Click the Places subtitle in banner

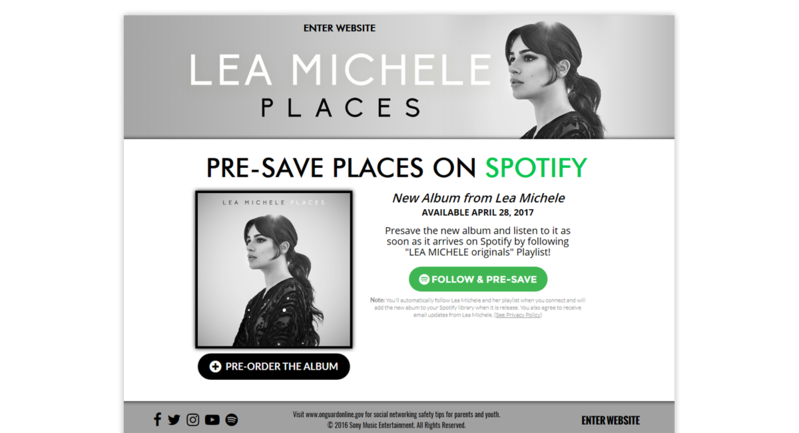(341, 108)
